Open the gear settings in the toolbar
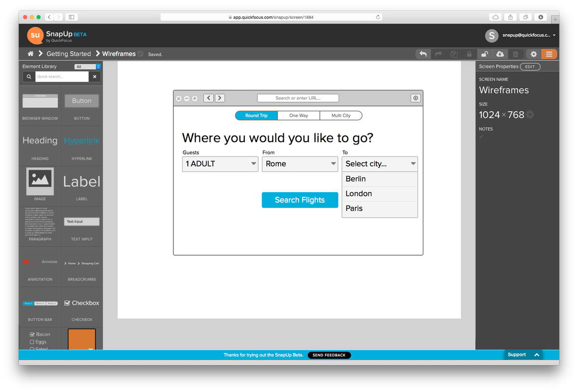The image size is (578, 392). [x=534, y=54]
